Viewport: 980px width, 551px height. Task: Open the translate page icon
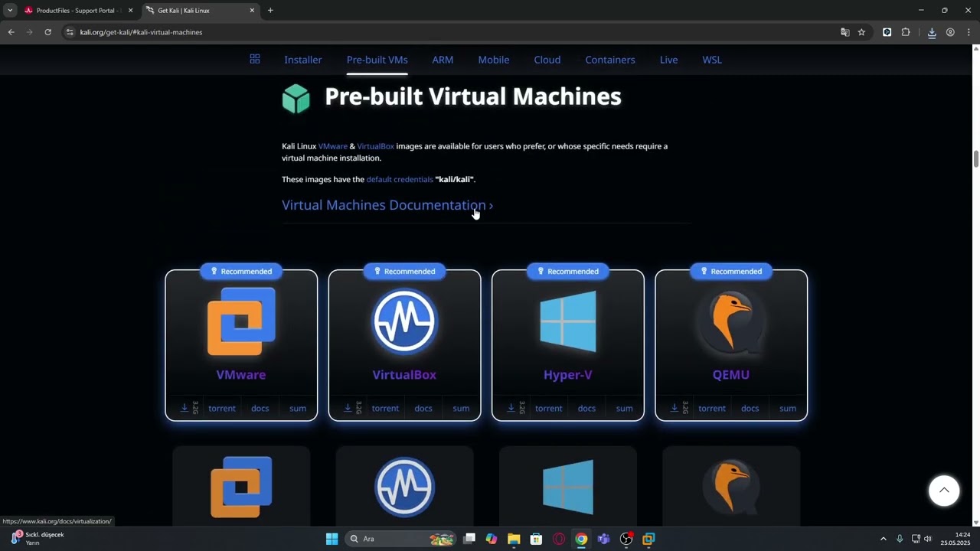tap(844, 32)
